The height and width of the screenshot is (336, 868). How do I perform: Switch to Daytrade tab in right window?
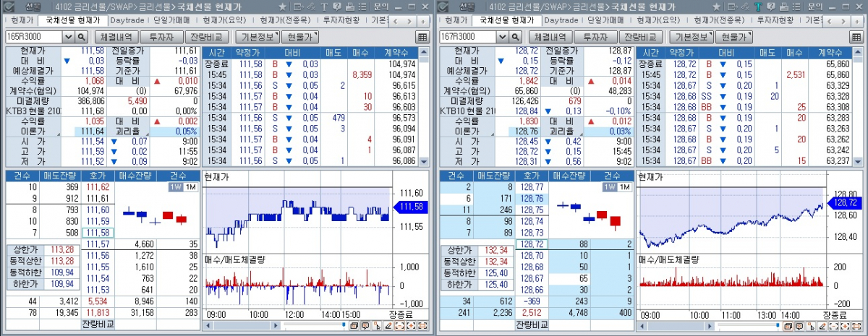[562, 21]
